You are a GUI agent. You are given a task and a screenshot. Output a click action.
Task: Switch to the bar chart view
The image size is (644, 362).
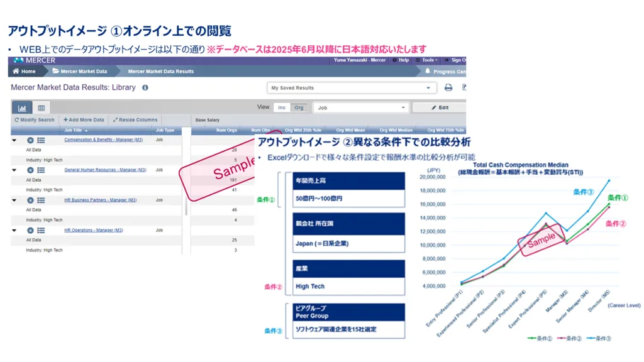pos(22,108)
